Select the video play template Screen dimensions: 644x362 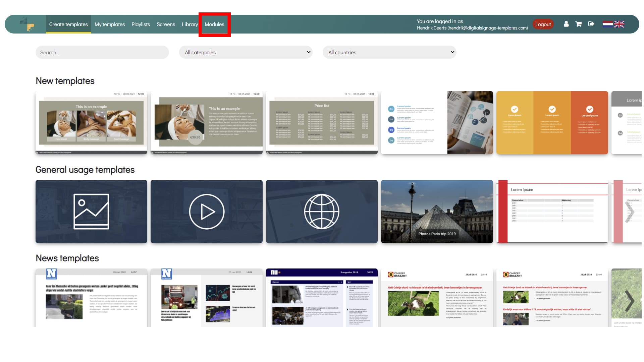[207, 212]
